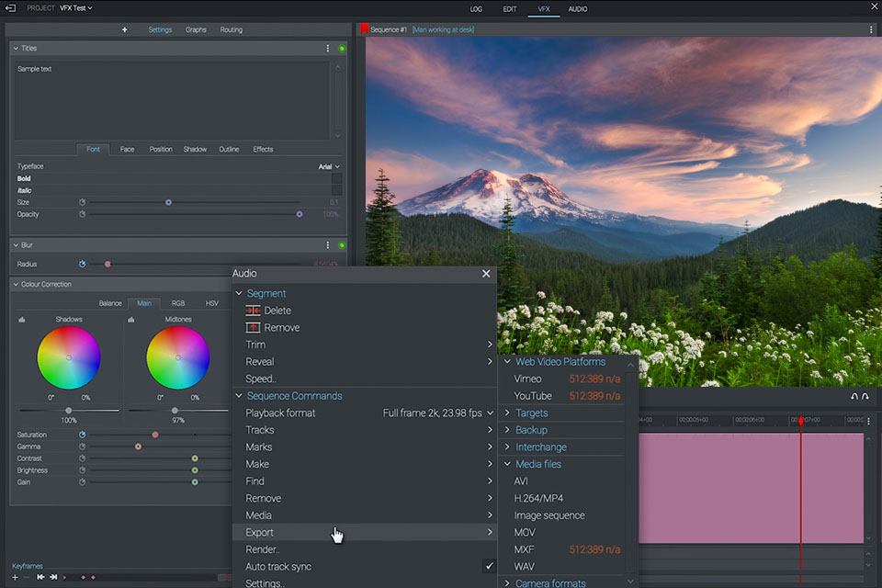
Task: Switch to the LOG workspace tab
Action: 476,9
